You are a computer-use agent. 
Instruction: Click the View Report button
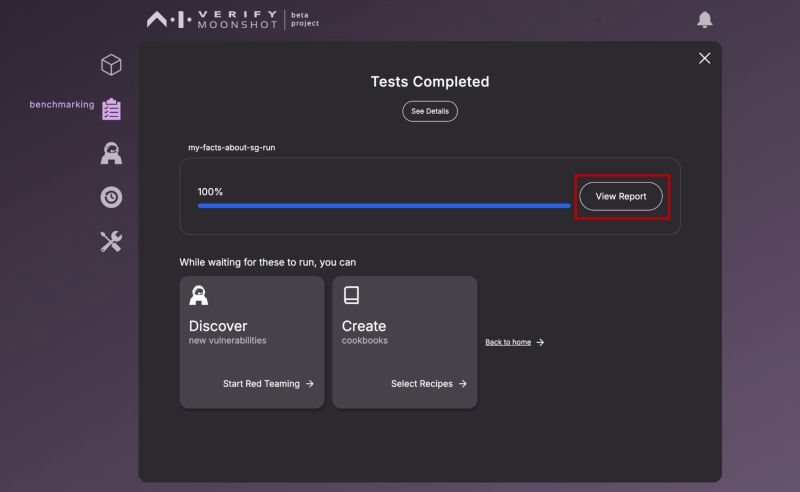click(621, 196)
